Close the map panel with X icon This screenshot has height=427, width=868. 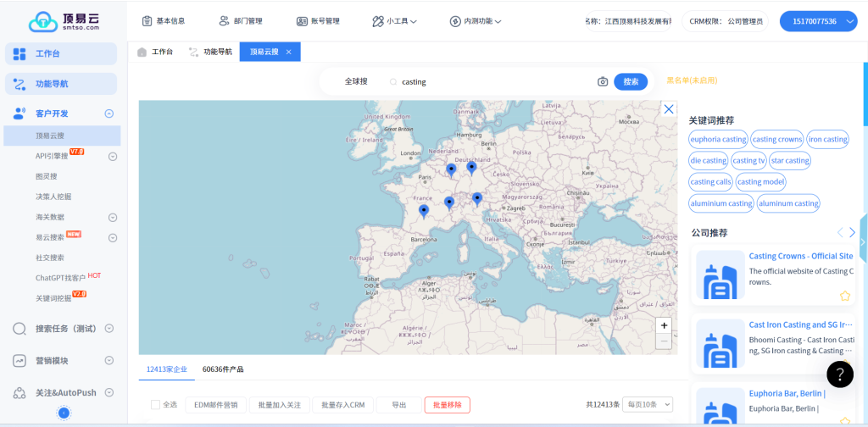(669, 109)
